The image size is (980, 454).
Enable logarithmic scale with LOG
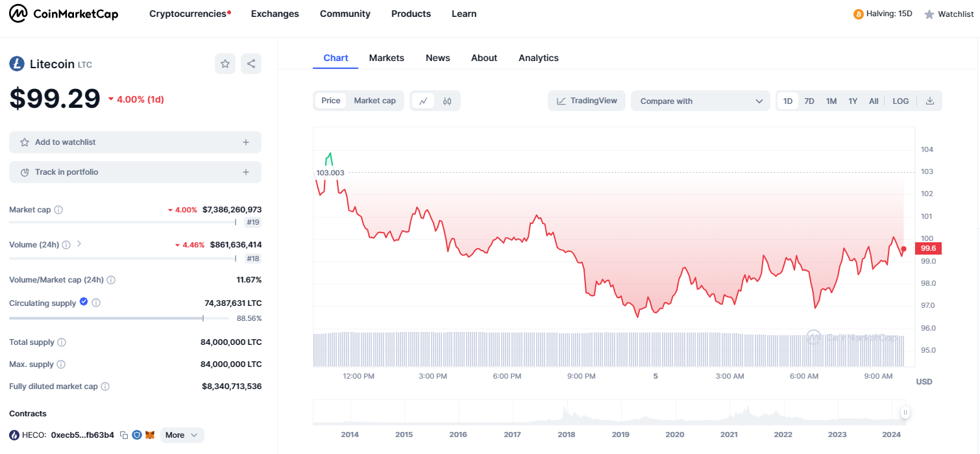(x=900, y=101)
